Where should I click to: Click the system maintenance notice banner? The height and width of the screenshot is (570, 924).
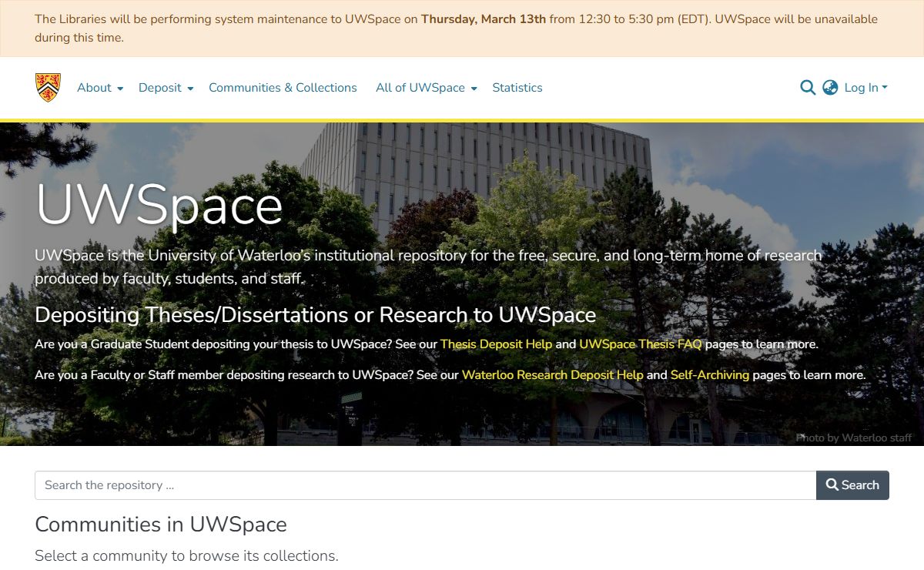click(462, 28)
